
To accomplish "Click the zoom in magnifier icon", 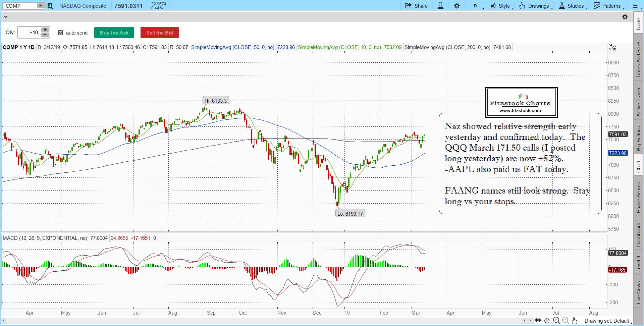I will pos(556,321).
